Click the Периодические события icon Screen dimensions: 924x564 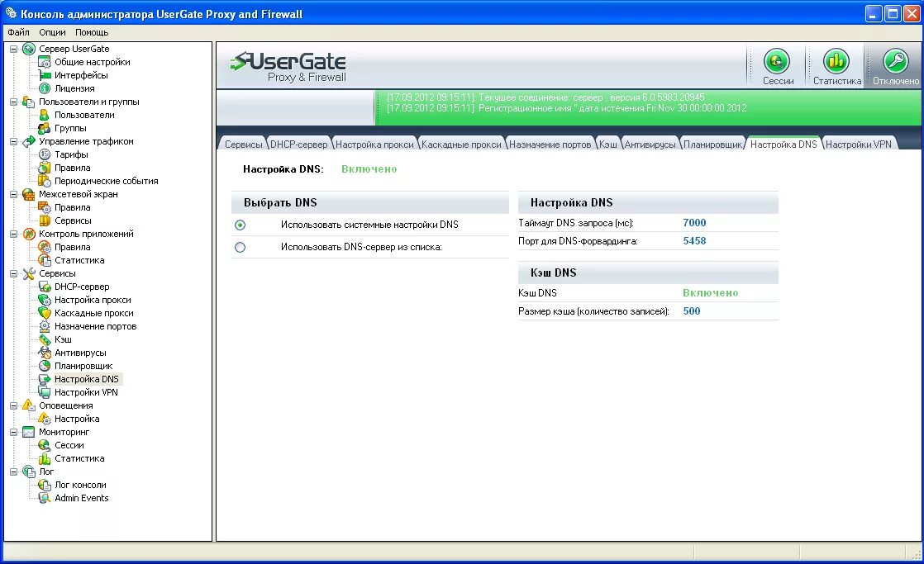(x=44, y=181)
